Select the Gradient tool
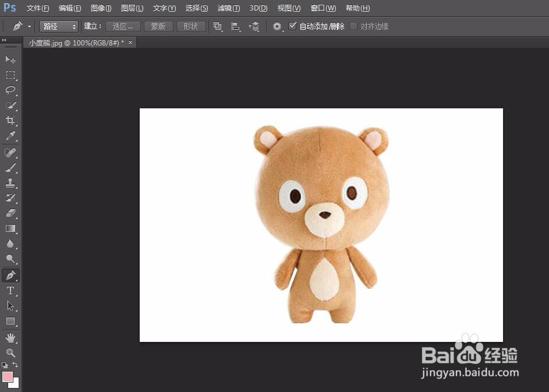549x392 pixels. click(10, 229)
